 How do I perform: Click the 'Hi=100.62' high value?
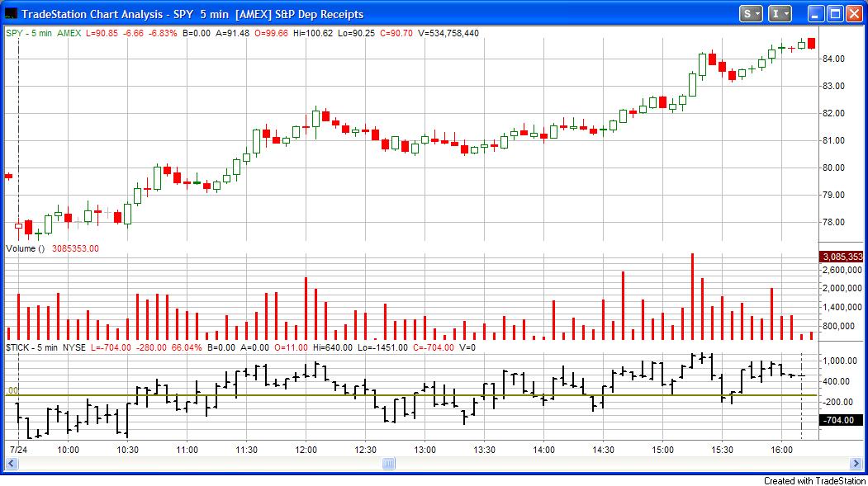313,33
